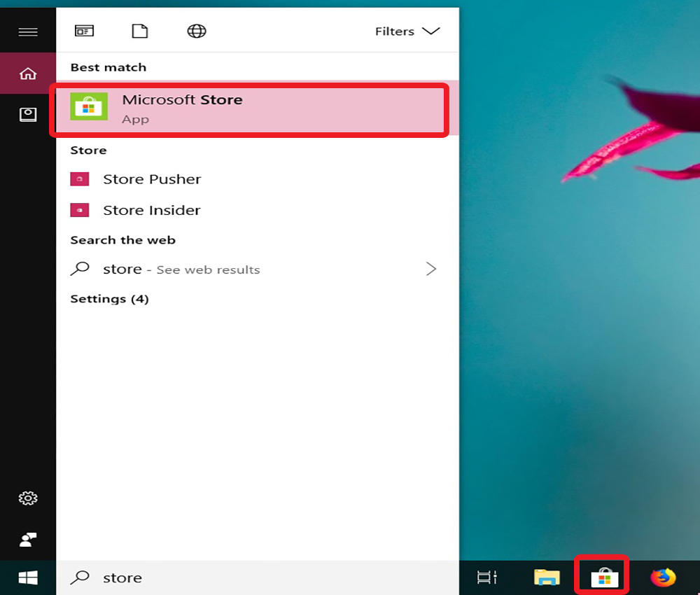
Task: Open the Cortana notebook icon
Action: click(28, 115)
